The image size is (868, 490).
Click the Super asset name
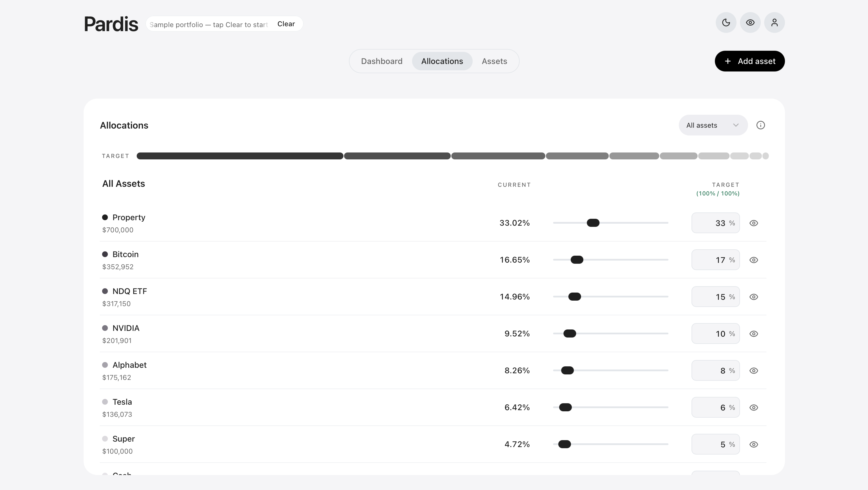click(x=123, y=439)
